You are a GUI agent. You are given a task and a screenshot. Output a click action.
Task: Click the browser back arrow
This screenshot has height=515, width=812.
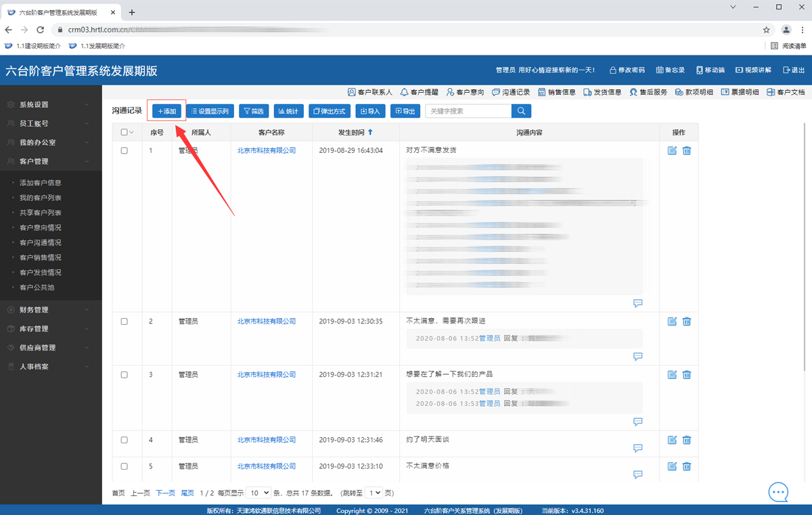(9, 30)
